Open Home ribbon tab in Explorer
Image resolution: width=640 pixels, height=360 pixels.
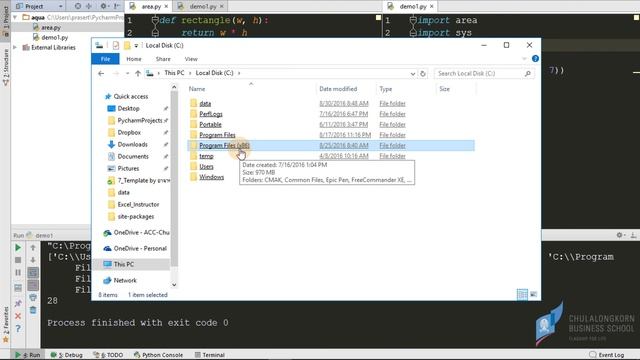point(134,59)
